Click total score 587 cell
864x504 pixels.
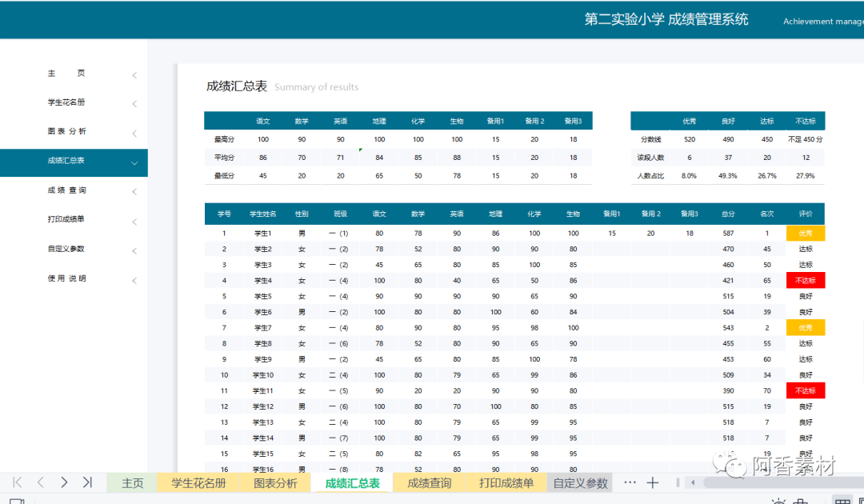[728, 234]
